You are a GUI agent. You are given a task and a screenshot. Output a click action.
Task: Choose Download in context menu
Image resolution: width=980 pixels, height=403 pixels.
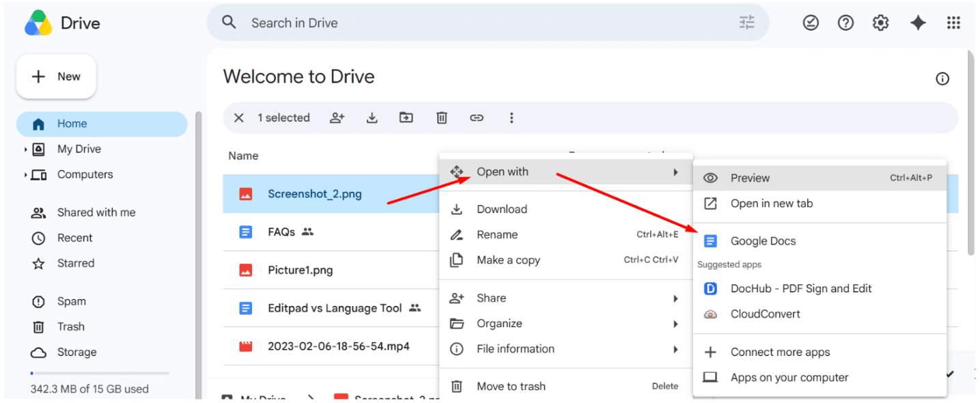pos(565,209)
